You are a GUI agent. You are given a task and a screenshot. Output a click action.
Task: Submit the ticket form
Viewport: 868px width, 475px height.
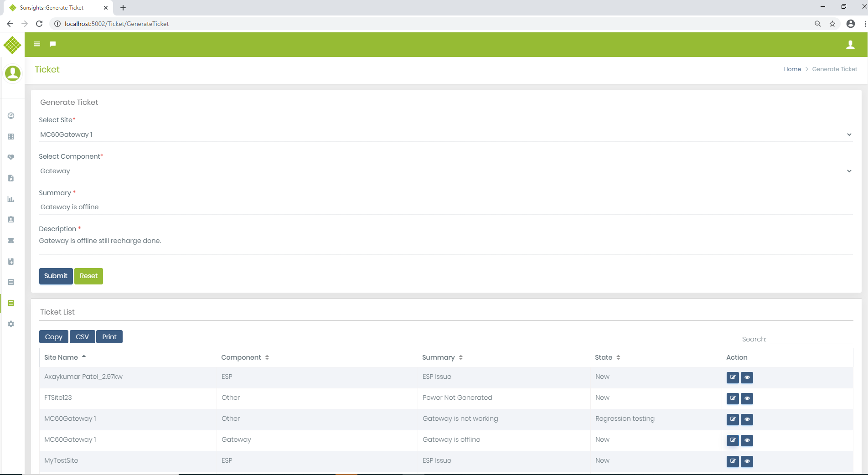[x=56, y=276]
